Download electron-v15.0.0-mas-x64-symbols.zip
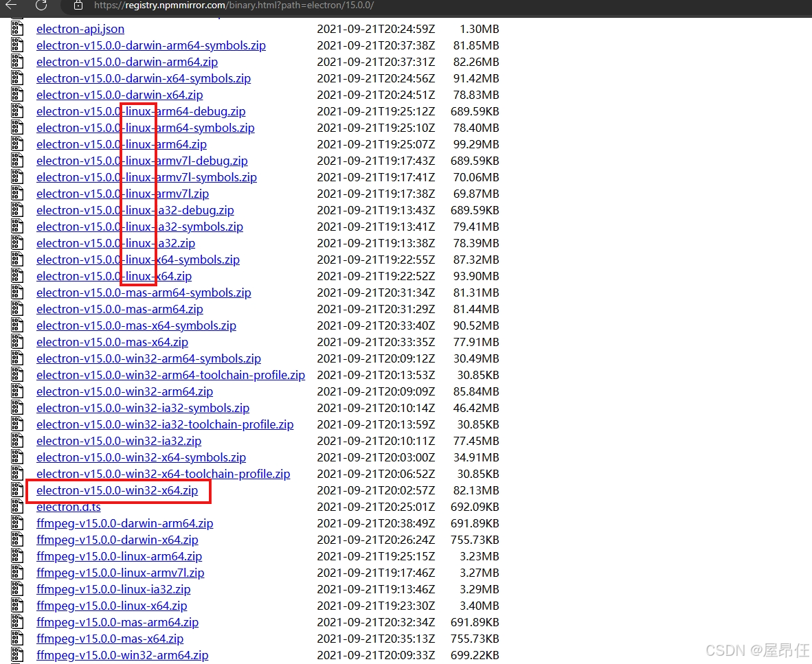 tap(136, 325)
